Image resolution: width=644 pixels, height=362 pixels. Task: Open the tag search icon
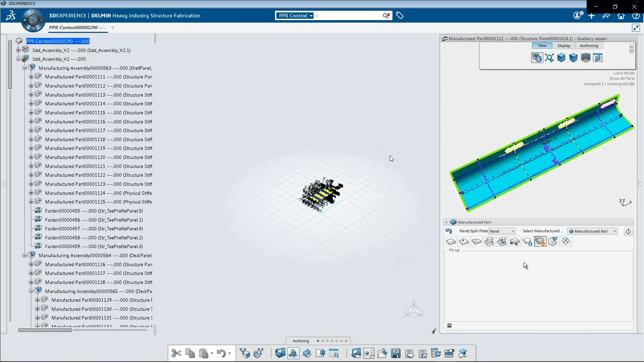(x=399, y=15)
